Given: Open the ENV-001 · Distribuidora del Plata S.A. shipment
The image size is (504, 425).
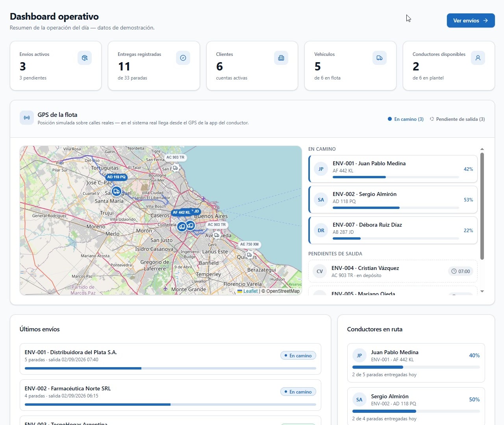Looking at the screenshot, I should tap(170, 359).
